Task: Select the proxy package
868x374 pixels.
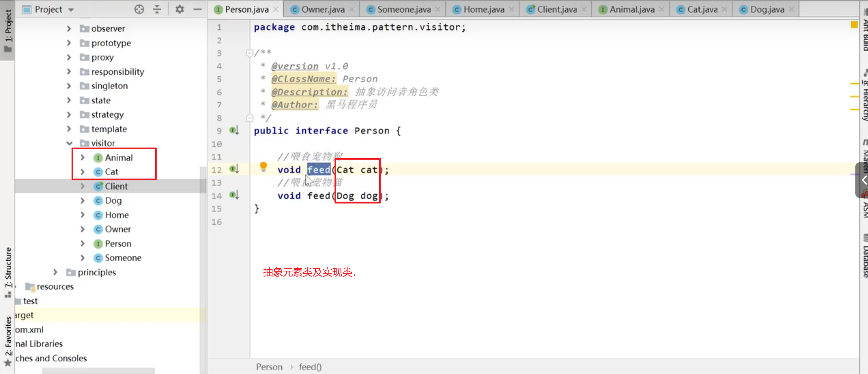Action: click(102, 57)
